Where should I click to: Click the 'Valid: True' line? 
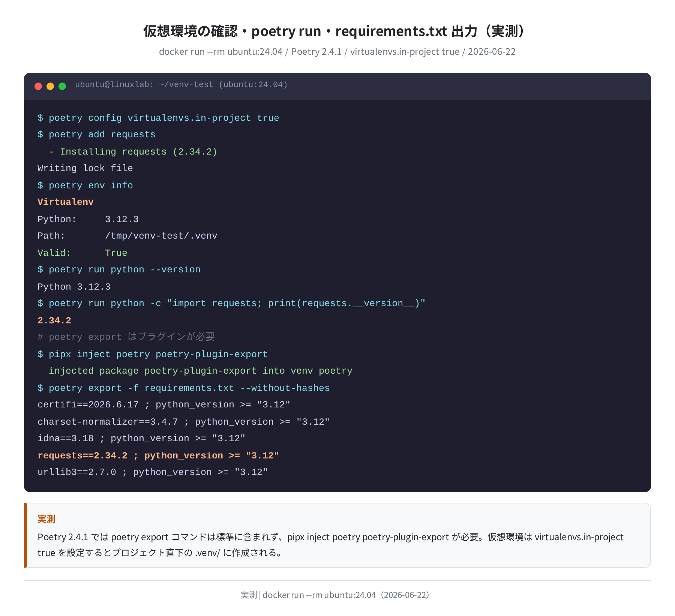[x=82, y=253]
